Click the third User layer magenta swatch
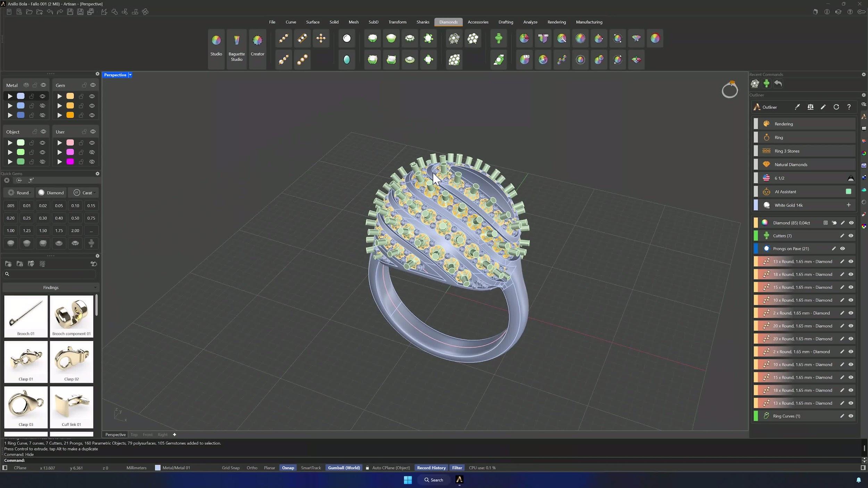 [x=70, y=162]
